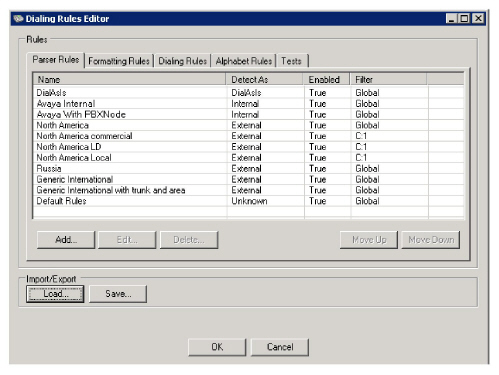The width and height of the screenshot is (499, 375).
Task: Click the Load... button
Action: click(55, 294)
